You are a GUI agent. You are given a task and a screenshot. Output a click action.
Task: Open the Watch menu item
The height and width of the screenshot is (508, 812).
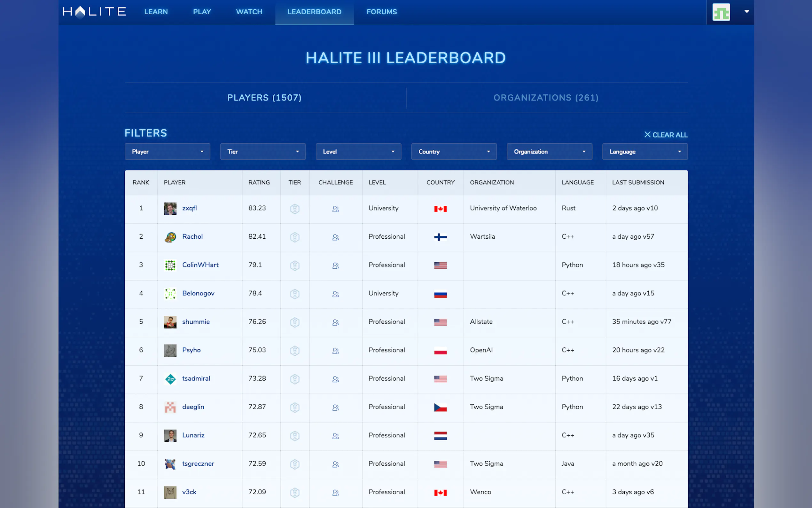(x=249, y=12)
